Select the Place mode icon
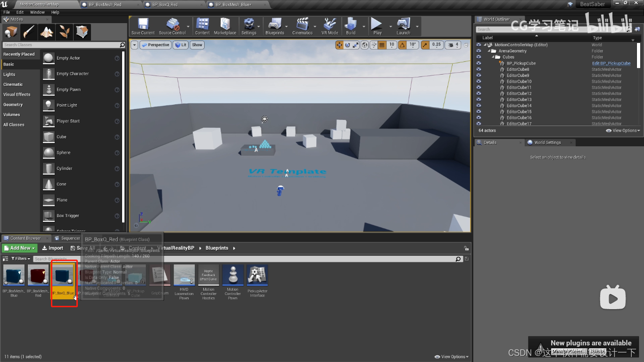The width and height of the screenshot is (644, 362). pyautogui.click(x=11, y=32)
